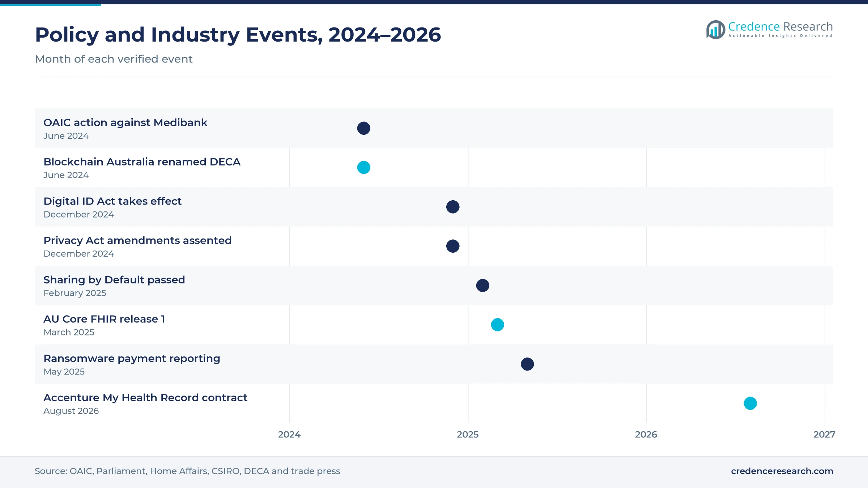Click the 2024 axis label
Viewport: 868px width, 488px height.
coord(289,435)
